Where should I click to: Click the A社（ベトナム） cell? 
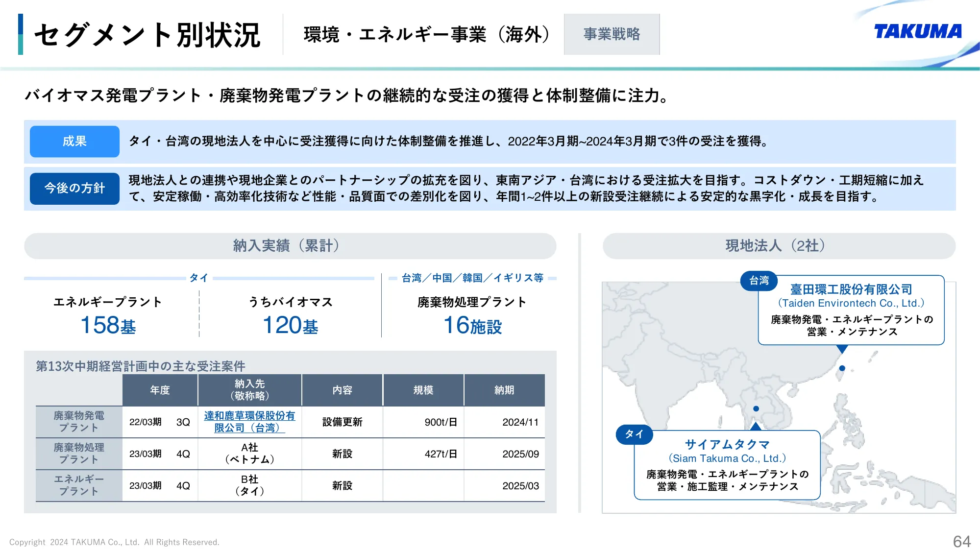[249, 454]
